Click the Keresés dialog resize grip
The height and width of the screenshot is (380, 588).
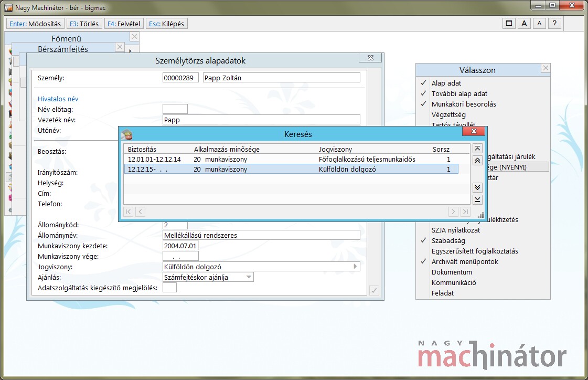(480, 215)
